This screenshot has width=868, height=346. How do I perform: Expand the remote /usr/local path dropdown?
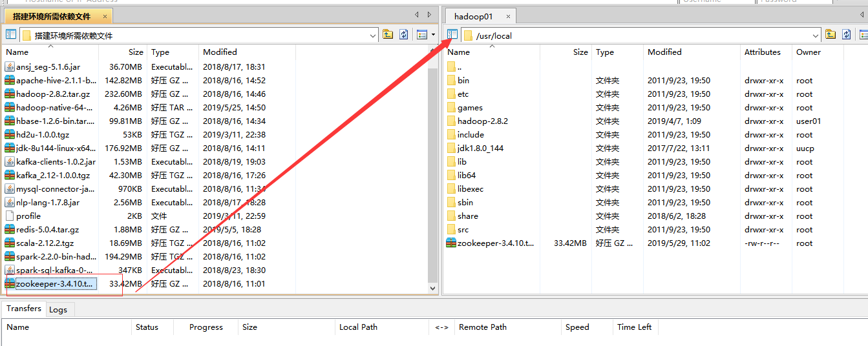pyautogui.click(x=816, y=36)
